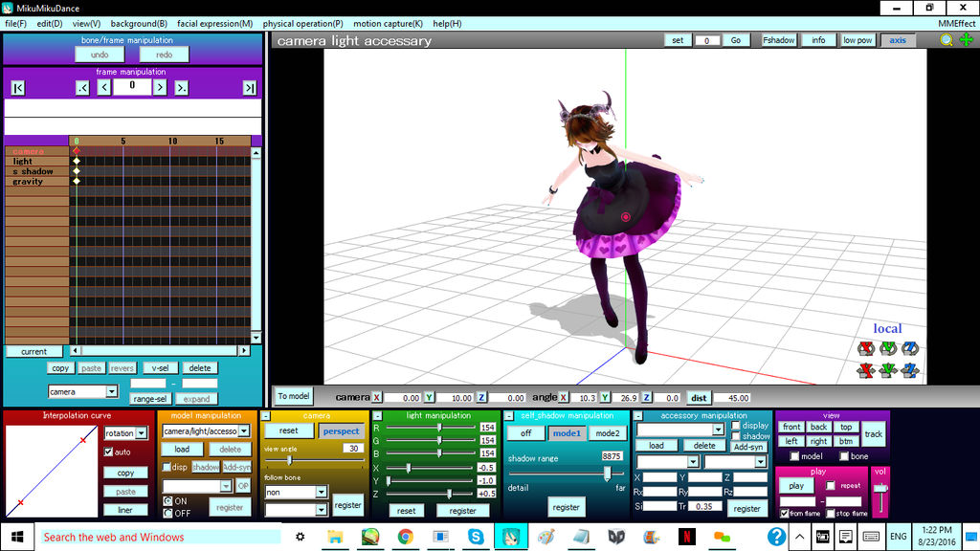The width and height of the screenshot is (980, 551).
Task: Click camera keyframe diamond at frame 0
Action: (77, 150)
